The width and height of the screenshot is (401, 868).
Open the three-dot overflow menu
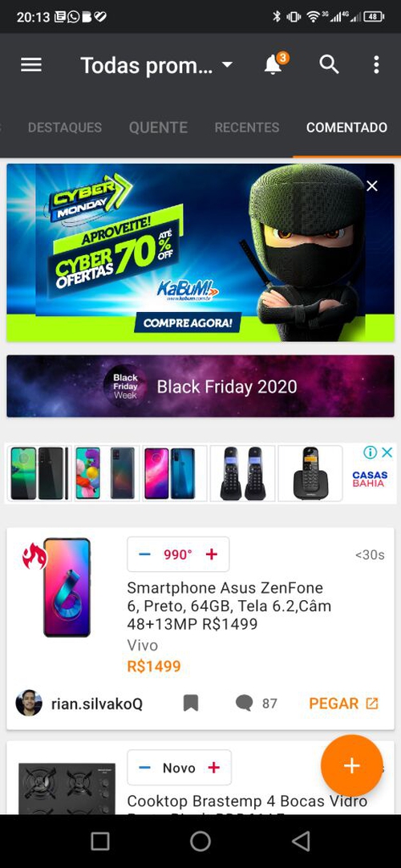pos(376,65)
